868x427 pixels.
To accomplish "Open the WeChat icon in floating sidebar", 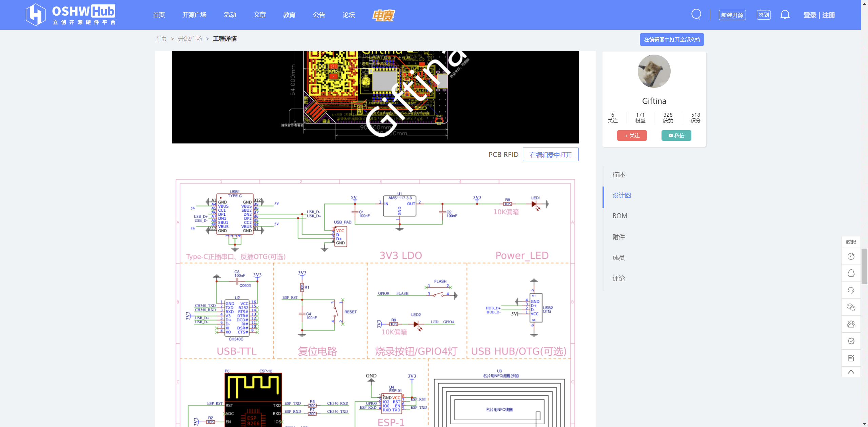I will click(851, 307).
